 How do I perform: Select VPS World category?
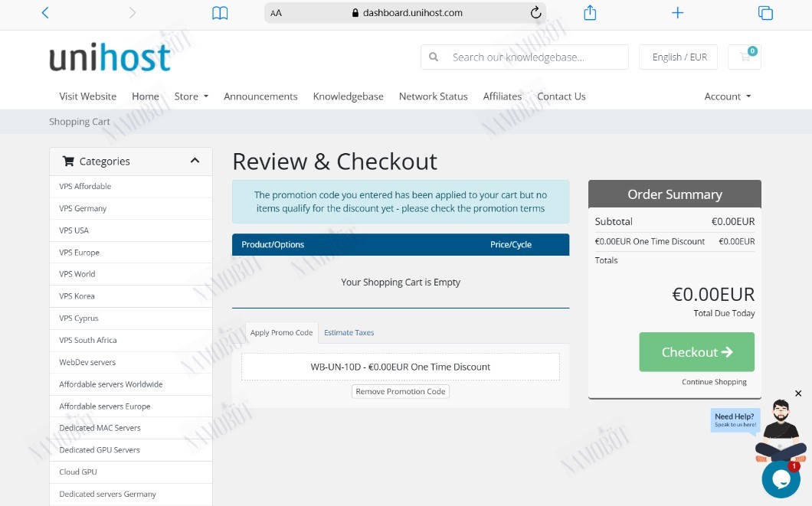131,274
